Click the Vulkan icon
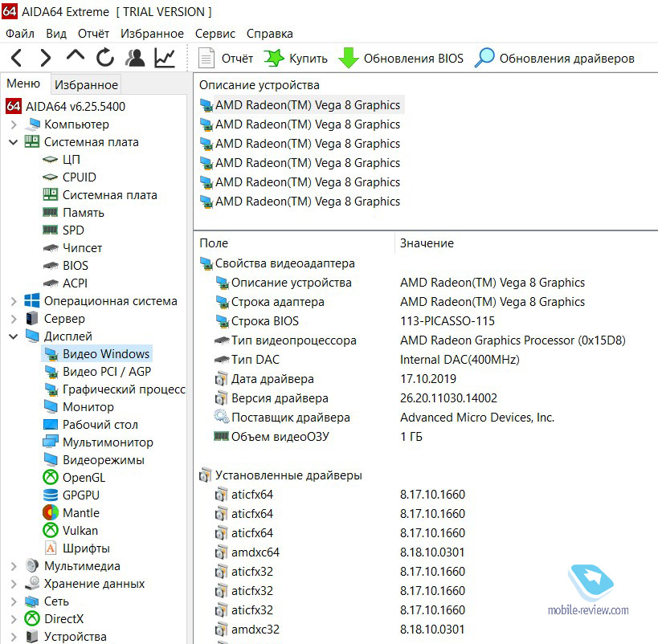Viewport: 658px width, 644px height. [51, 530]
